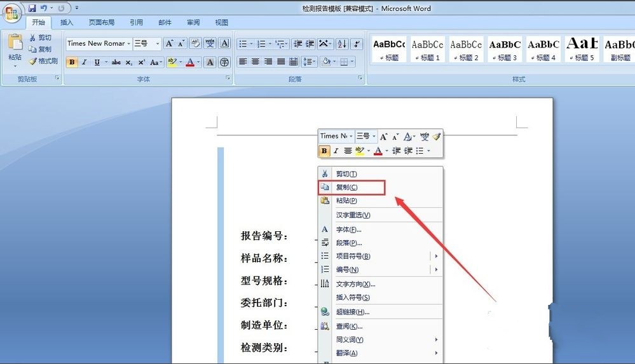Toggle ribbon Underline button

point(97,62)
